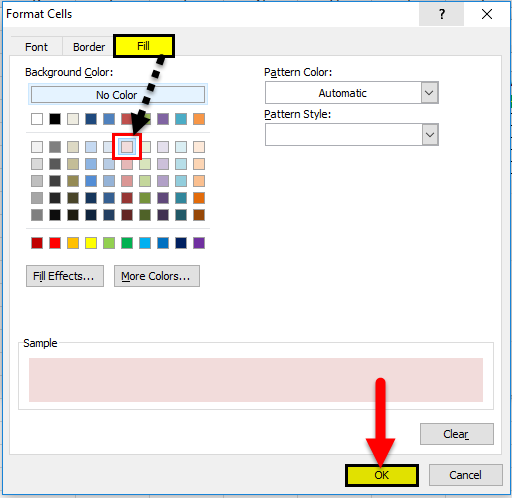Viewport: 512px width, 498px height.
Task: Select the bright yellow standard color
Action: (x=91, y=243)
